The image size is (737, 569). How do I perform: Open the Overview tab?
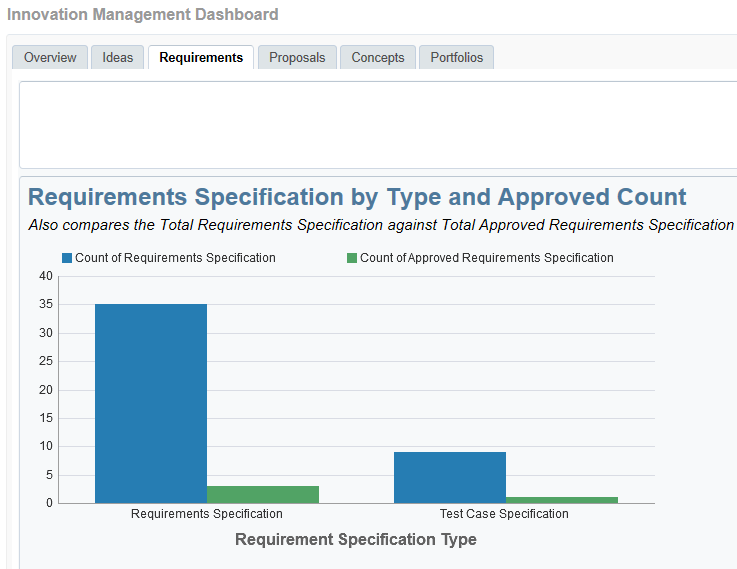pyautogui.click(x=50, y=58)
